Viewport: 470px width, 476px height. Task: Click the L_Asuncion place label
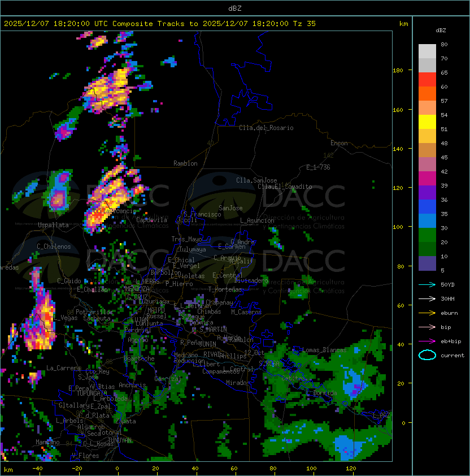coord(257,220)
